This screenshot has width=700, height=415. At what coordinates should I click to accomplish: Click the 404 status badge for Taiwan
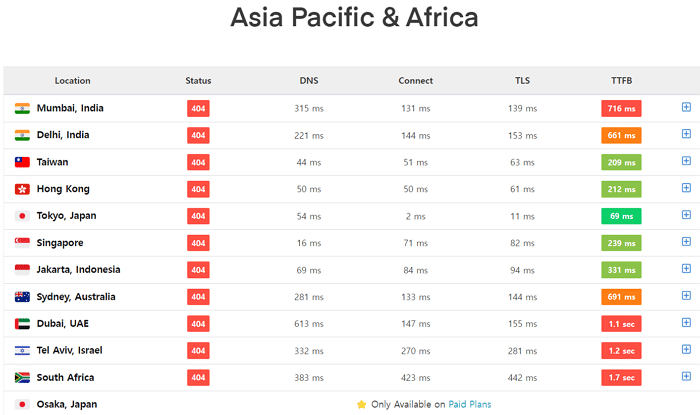point(198,162)
